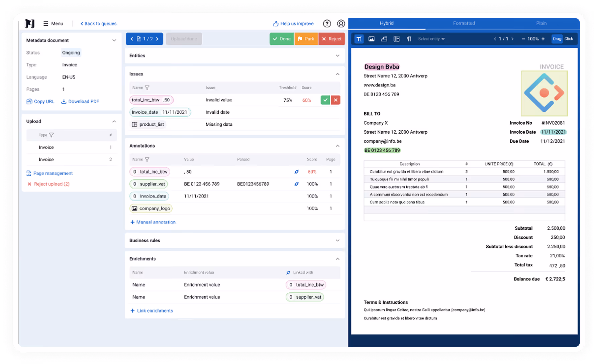Click the Back to queues link
Image resolution: width=597 pixels, height=364 pixels.
[x=98, y=23]
